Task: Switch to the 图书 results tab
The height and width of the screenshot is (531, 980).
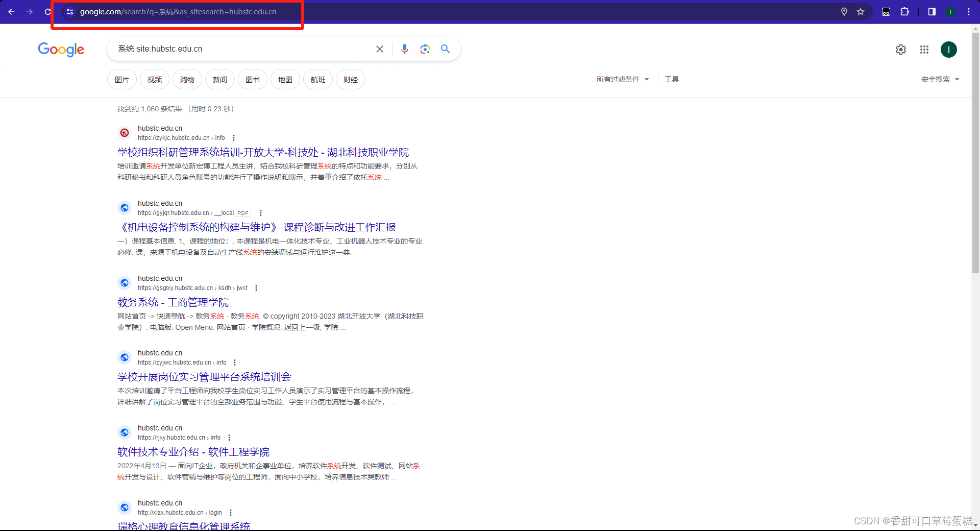Action: [x=253, y=79]
